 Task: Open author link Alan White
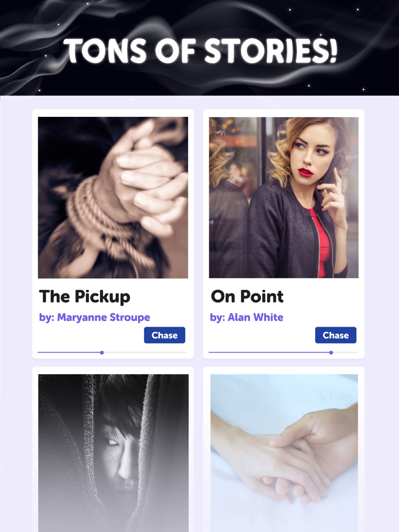click(247, 317)
